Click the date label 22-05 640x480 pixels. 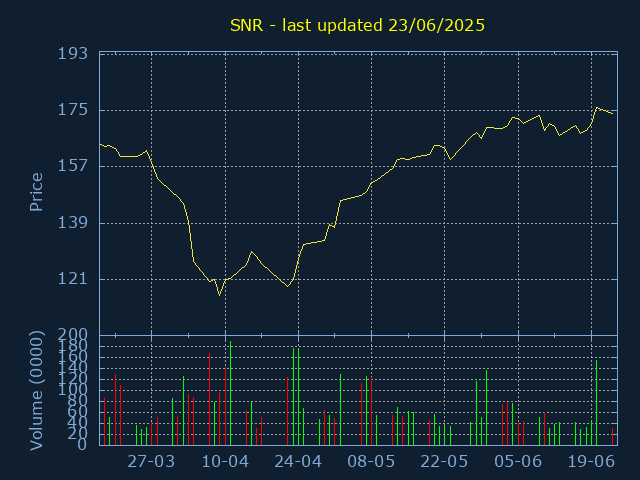point(444,462)
